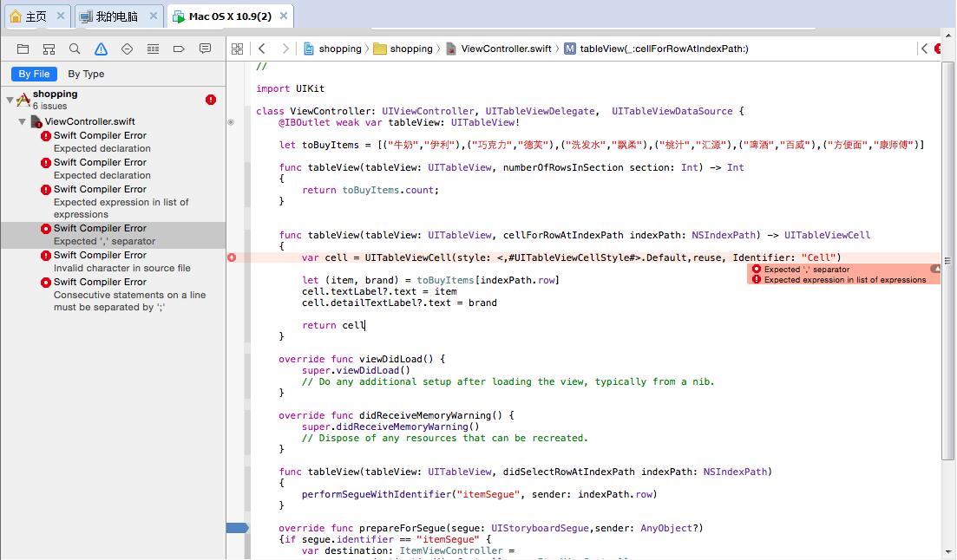This screenshot has height=560, width=957.
Task: Open the Symbol navigator icon
Action: pos(49,49)
